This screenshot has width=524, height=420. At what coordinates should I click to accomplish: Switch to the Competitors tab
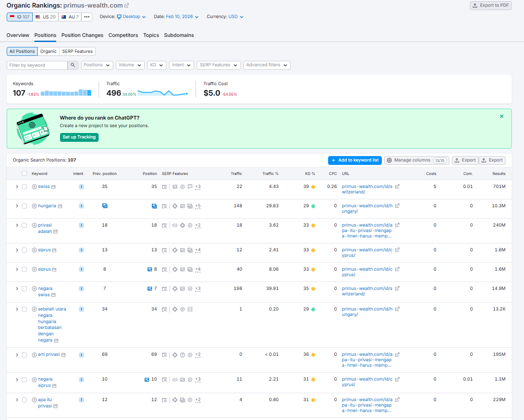pyautogui.click(x=123, y=35)
